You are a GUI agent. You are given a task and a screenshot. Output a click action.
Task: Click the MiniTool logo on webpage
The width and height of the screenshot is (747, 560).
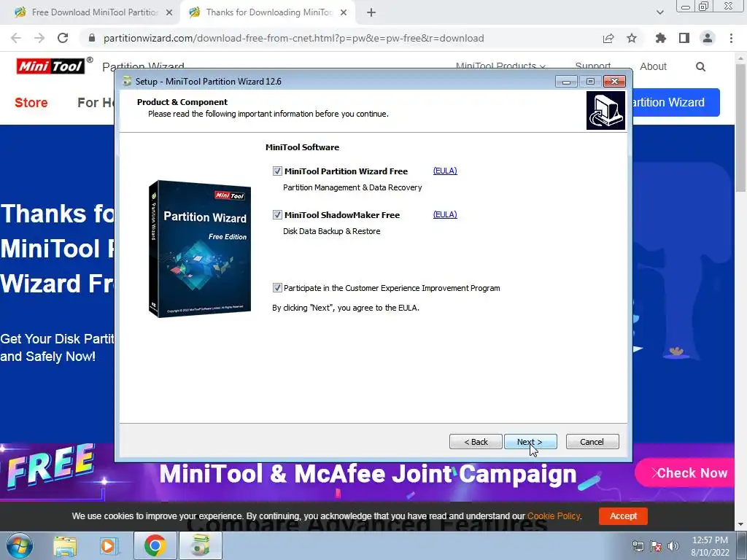click(x=52, y=66)
